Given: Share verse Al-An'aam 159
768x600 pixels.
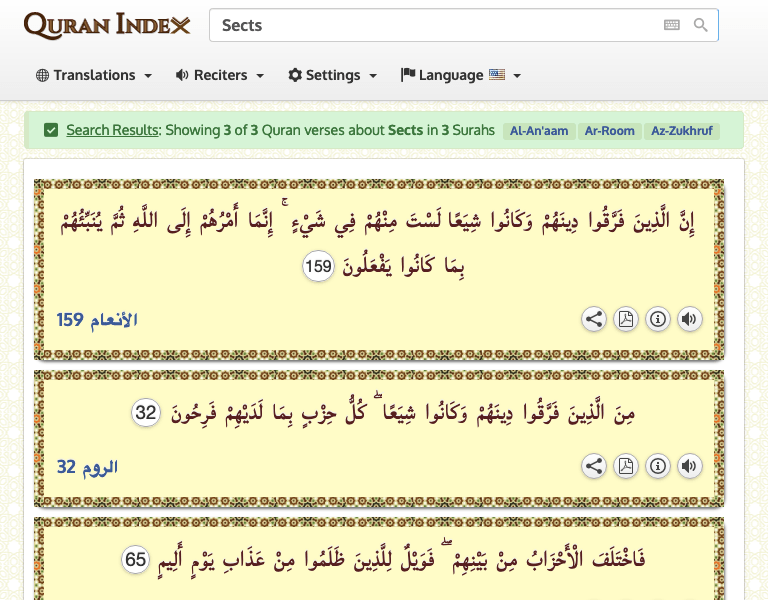Looking at the screenshot, I should point(594,319).
